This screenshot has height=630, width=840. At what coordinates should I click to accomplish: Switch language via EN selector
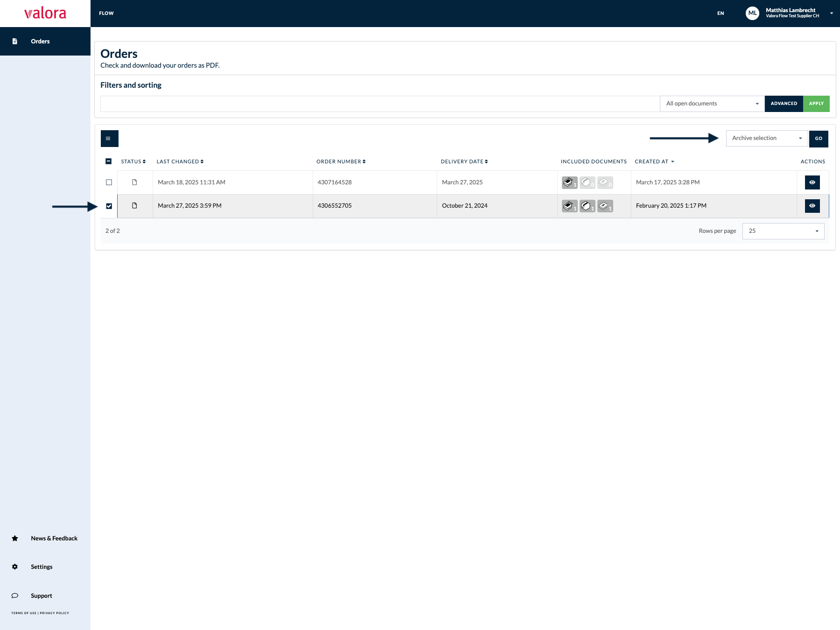pyautogui.click(x=721, y=13)
